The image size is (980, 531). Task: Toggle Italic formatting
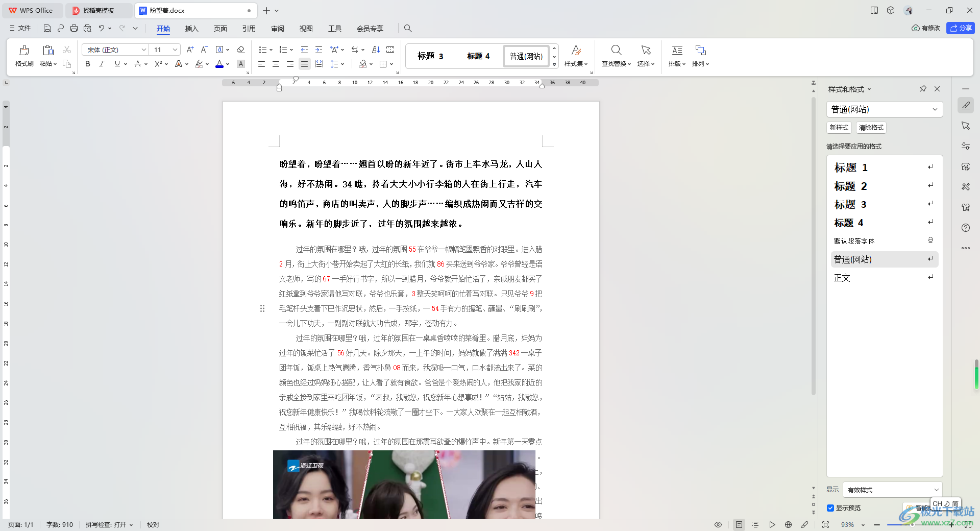click(102, 64)
